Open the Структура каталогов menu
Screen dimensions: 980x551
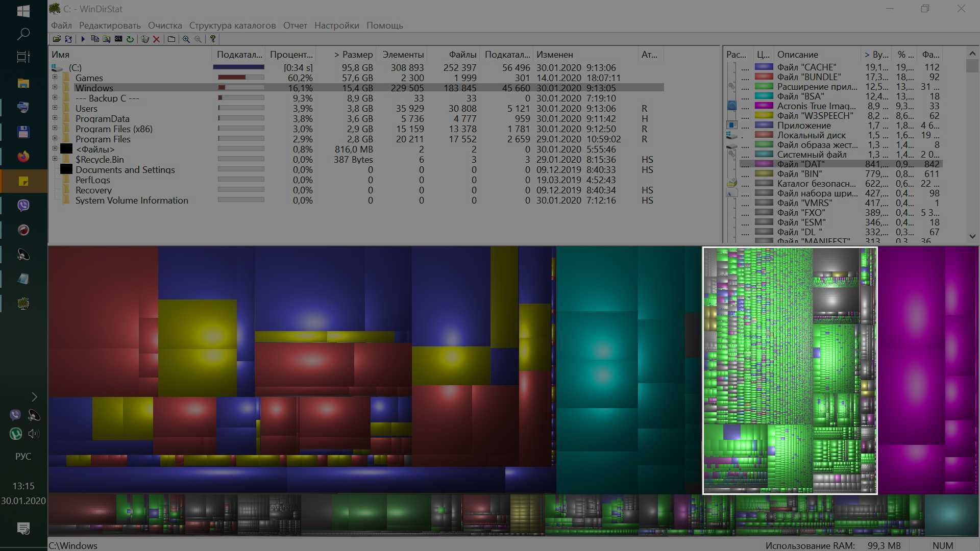click(232, 26)
